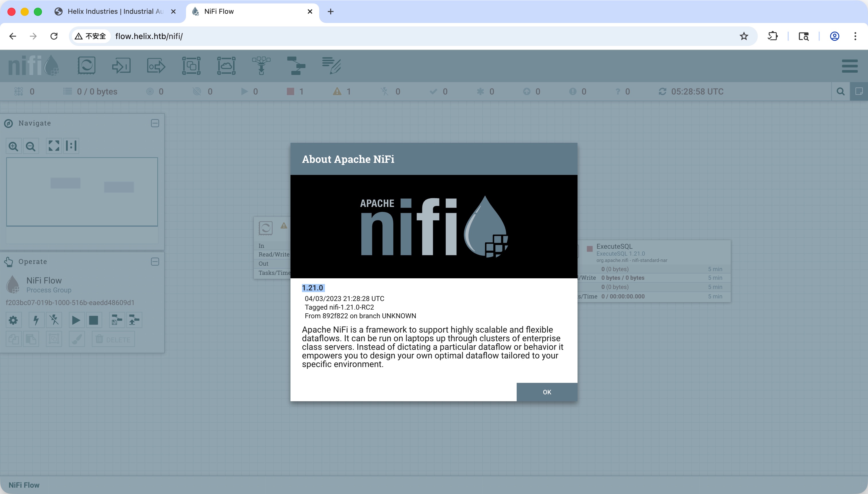This screenshot has height=494, width=868.
Task: Click the Upload Template icon
Action: click(x=134, y=320)
